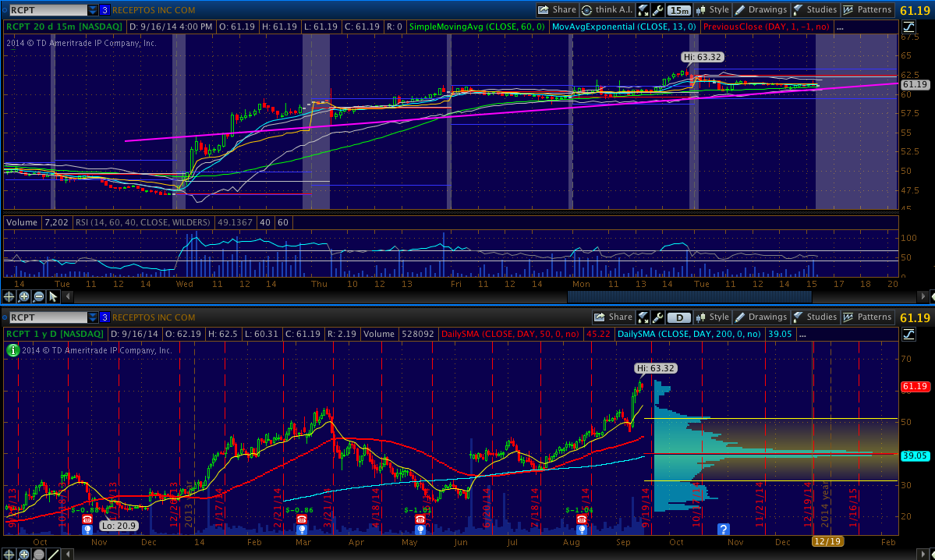Expand the upper RCPT symbol dropdown arrow

click(x=93, y=10)
